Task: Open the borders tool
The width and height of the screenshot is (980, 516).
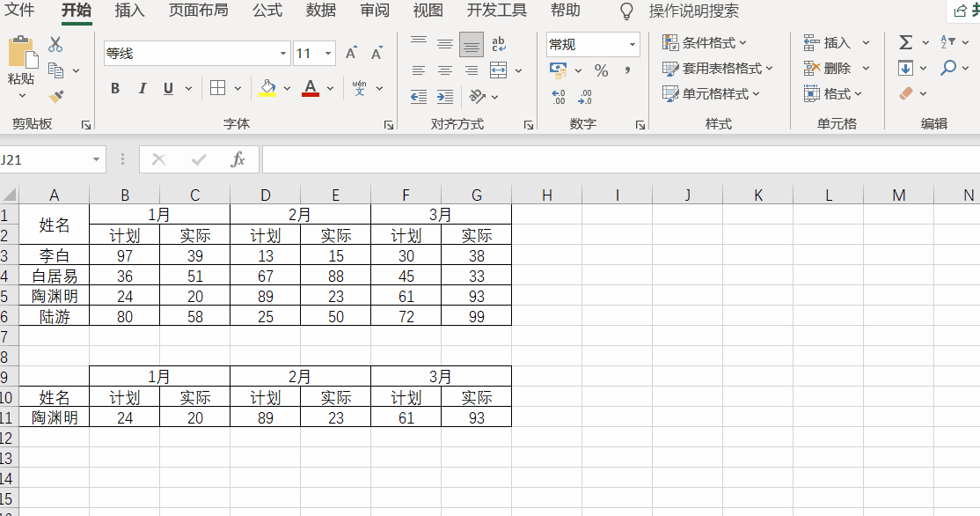Action: [217, 88]
